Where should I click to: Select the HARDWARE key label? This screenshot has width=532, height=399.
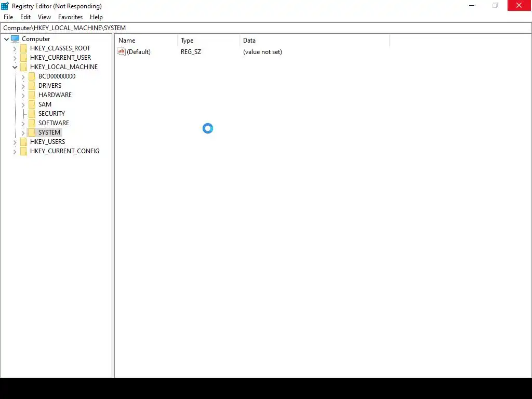pyautogui.click(x=55, y=95)
